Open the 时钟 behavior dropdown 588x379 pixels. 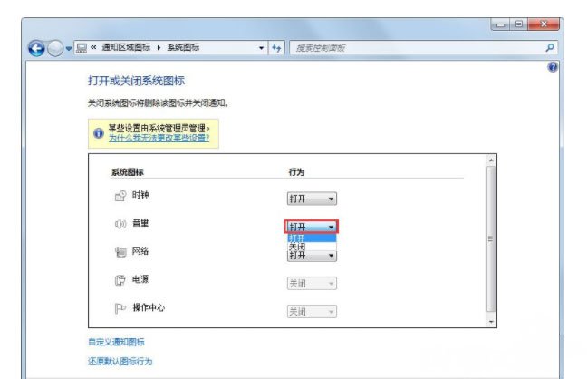312,199
